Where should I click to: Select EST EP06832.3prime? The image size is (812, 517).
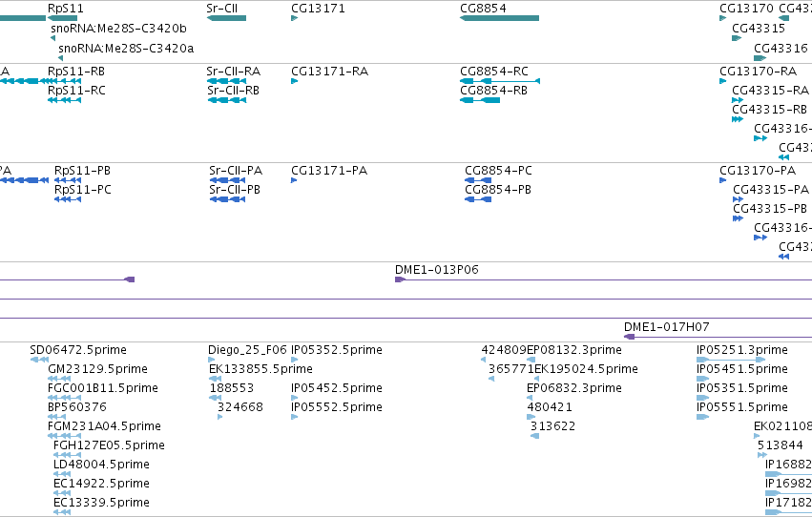[x=574, y=388]
